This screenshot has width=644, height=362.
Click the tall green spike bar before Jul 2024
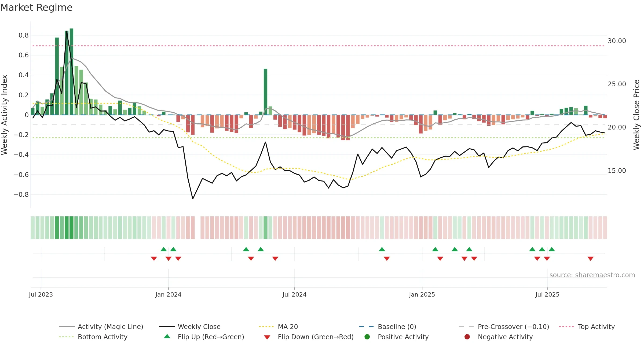coord(265,92)
